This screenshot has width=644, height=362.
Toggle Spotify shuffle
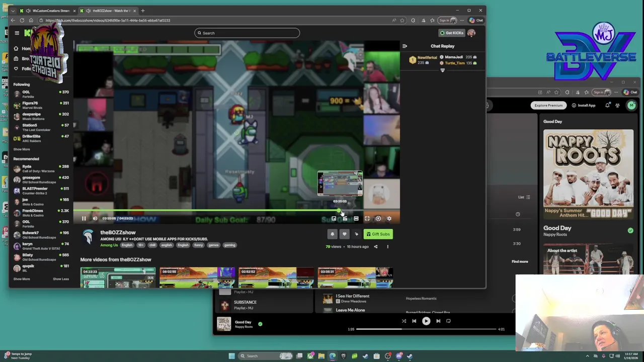404,321
